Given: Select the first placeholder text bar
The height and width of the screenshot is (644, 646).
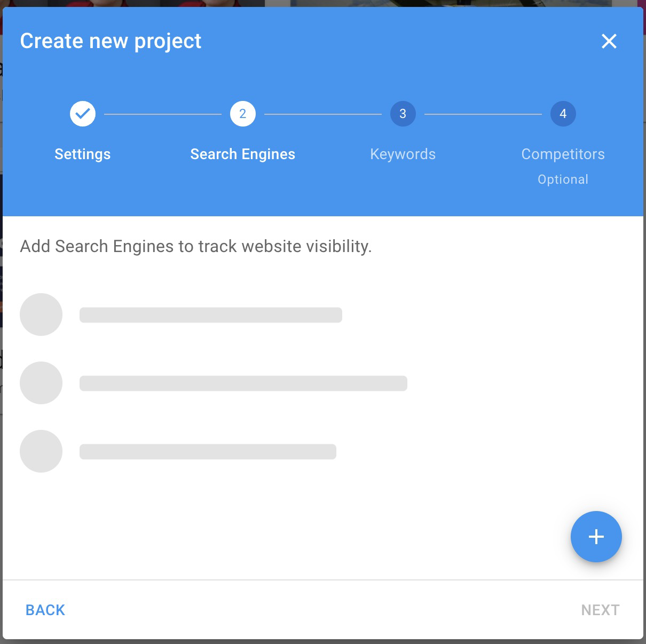Looking at the screenshot, I should pyautogui.click(x=211, y=315).
